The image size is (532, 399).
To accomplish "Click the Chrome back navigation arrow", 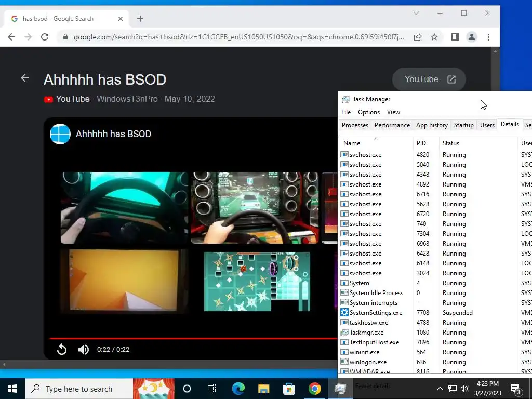I will tap(11, 37).
